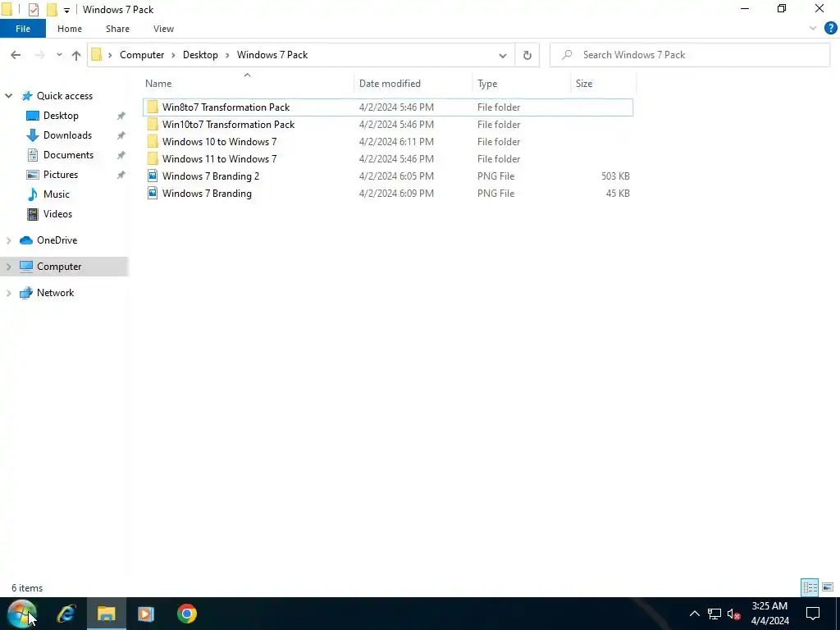Open Action Center notification icon
The height and width of the screenshot is (630, 840).
point(813,614)
